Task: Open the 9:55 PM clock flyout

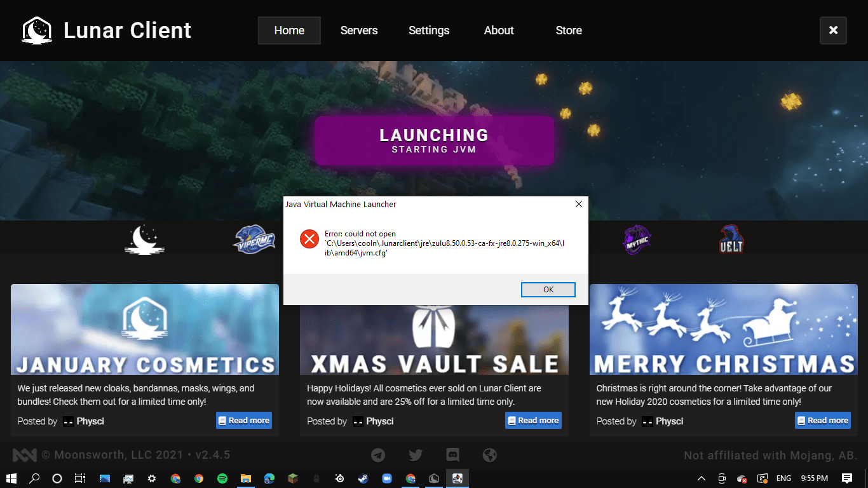Action: point(815,478)
